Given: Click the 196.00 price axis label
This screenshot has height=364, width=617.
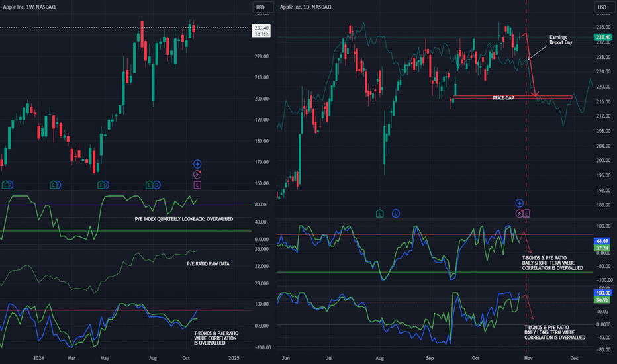Looking at the screenshot, I should pos(603,175).
